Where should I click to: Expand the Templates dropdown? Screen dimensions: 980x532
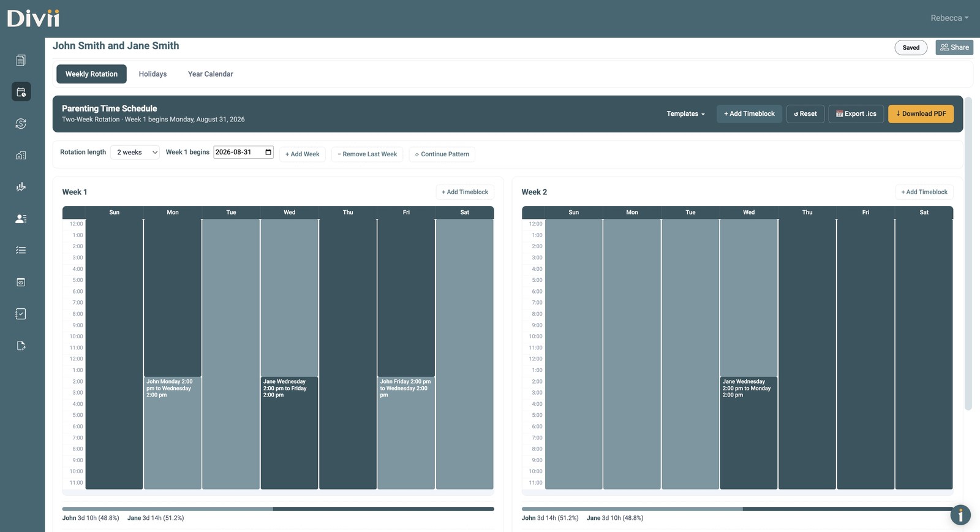click(685, 114)
